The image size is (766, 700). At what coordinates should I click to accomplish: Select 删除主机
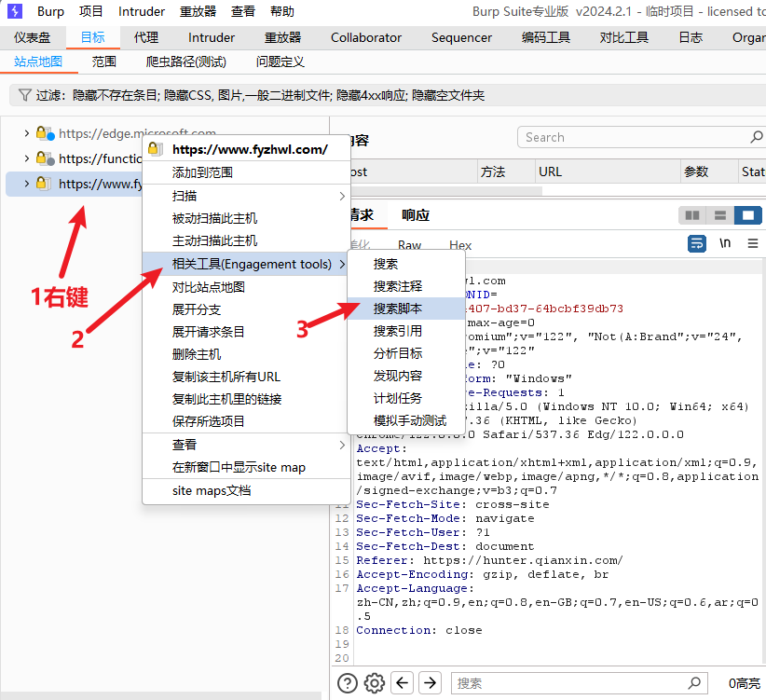tap(246, 354)
